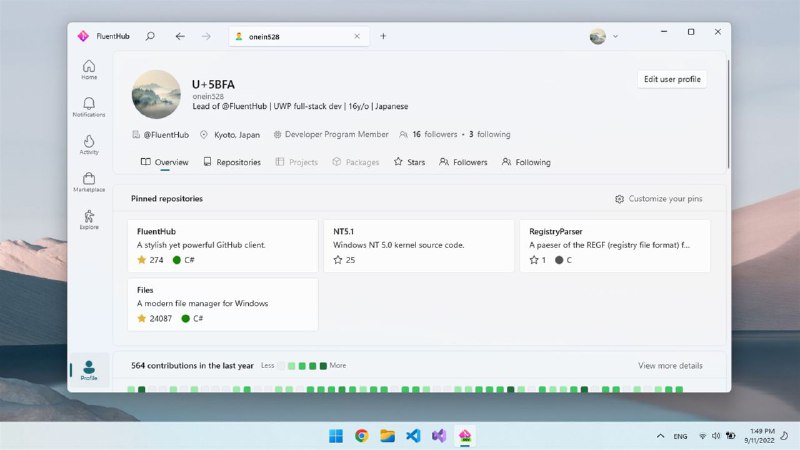Screen dimensions: 800x450
Task: Switch to the Repositories tab
Action: click(x=231, y=162)
